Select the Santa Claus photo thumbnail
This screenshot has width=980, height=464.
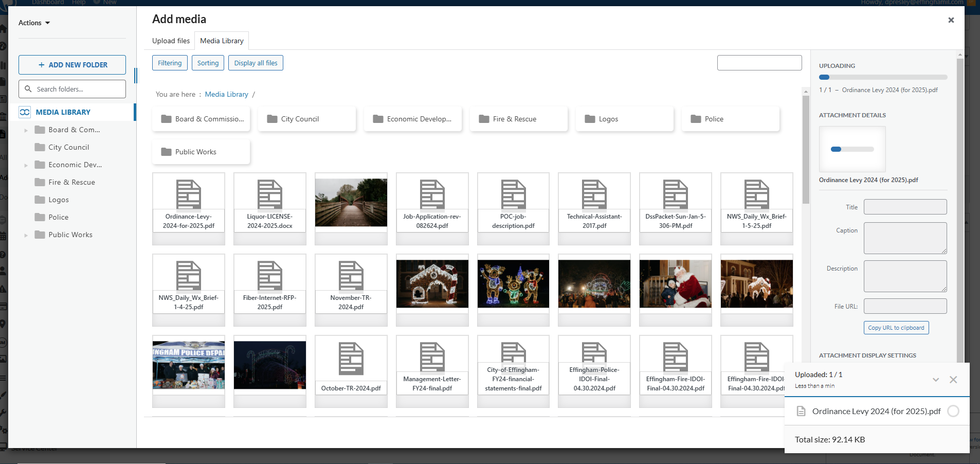coord(676,284)
